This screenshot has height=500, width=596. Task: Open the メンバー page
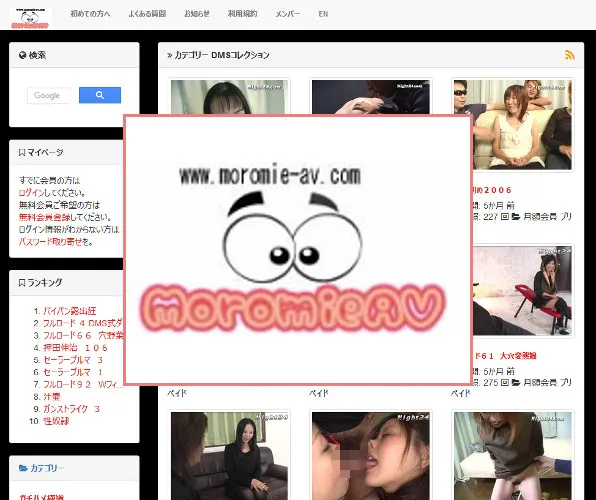click(x=288, y=14)
